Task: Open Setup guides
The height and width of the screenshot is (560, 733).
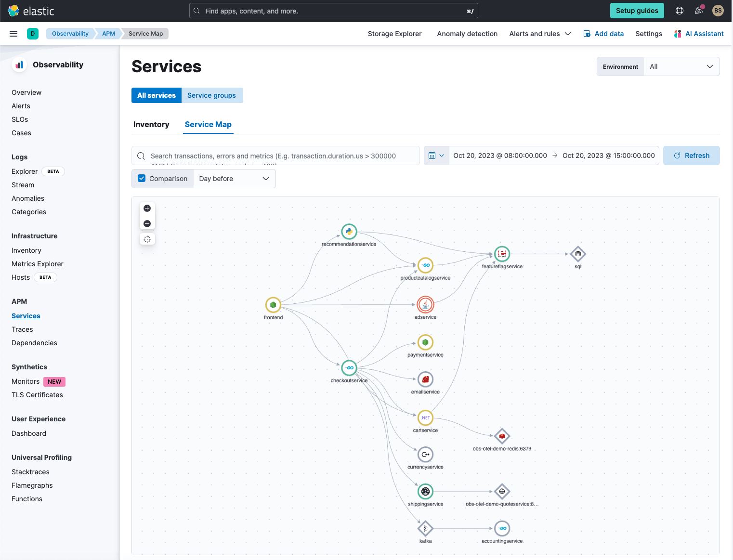Action: point(637,10)
